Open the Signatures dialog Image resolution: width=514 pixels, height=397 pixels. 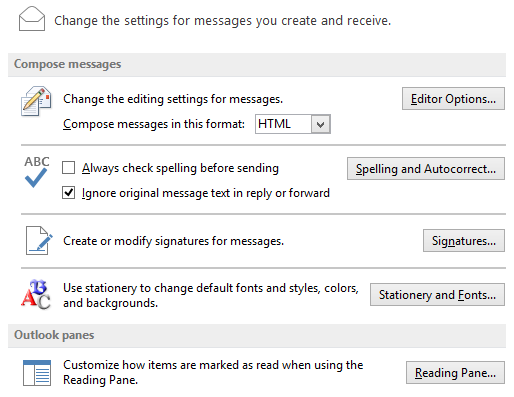click(464, 240)
